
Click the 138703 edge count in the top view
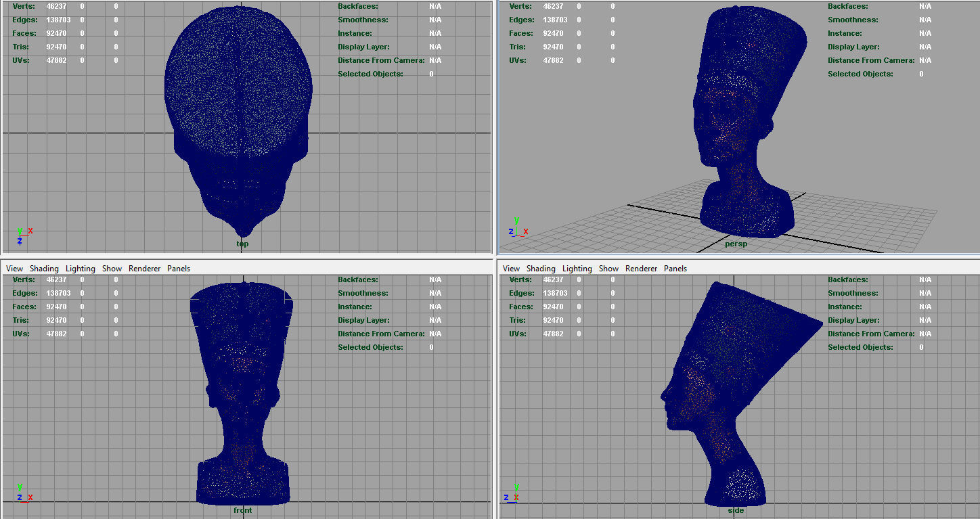click(x=58, y=20)
